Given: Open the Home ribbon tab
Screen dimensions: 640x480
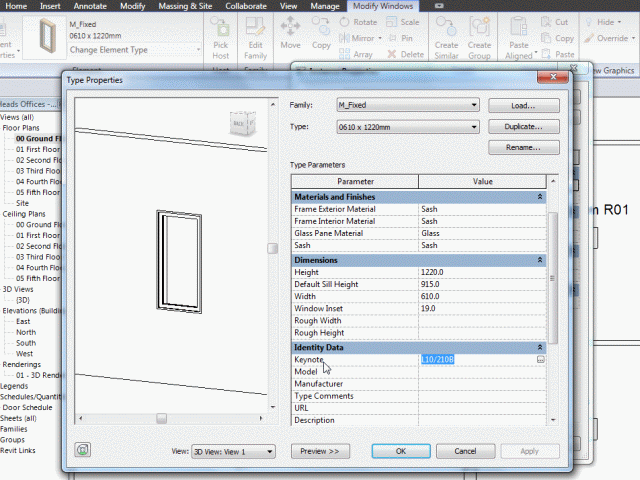Looking at the screenshot, I should (16, 6).
